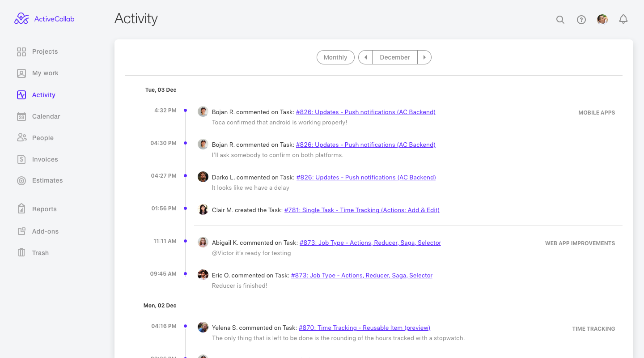Screen dimensions: 644x358
Task: Click Eric O. avatar at 09:45 AM
Action: [203, 275]
